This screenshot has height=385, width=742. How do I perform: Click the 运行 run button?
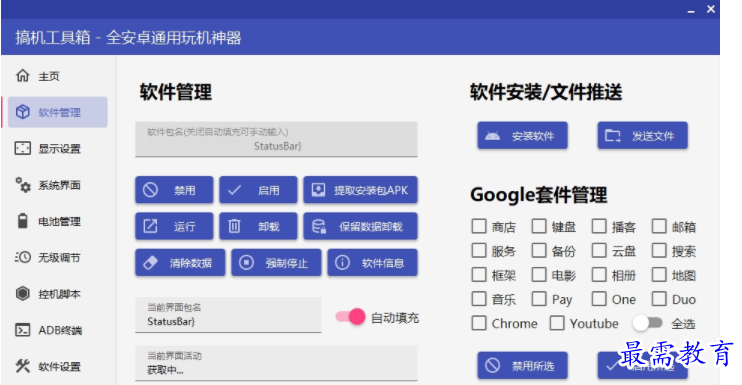(x=174, y=227)
